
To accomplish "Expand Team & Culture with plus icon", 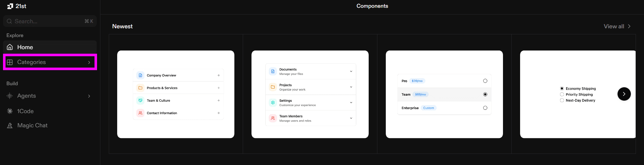I will coord(219,100).
